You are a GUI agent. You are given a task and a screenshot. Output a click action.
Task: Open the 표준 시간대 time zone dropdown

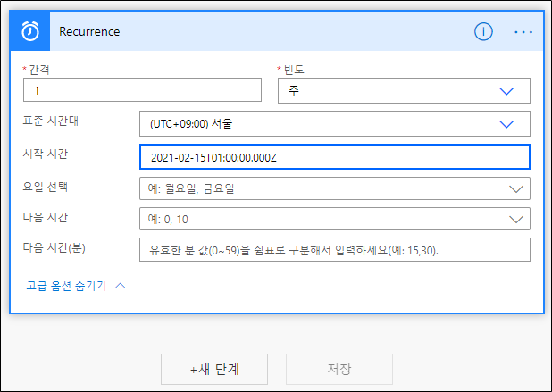click(335, 124)
